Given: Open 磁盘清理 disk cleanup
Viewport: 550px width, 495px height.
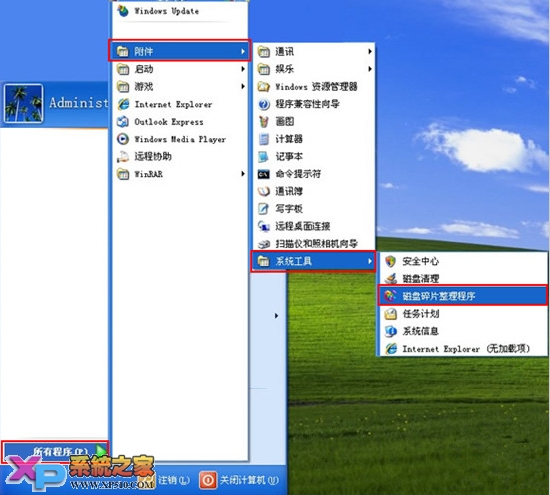Looking at the screenshot, I should [462, 279].
